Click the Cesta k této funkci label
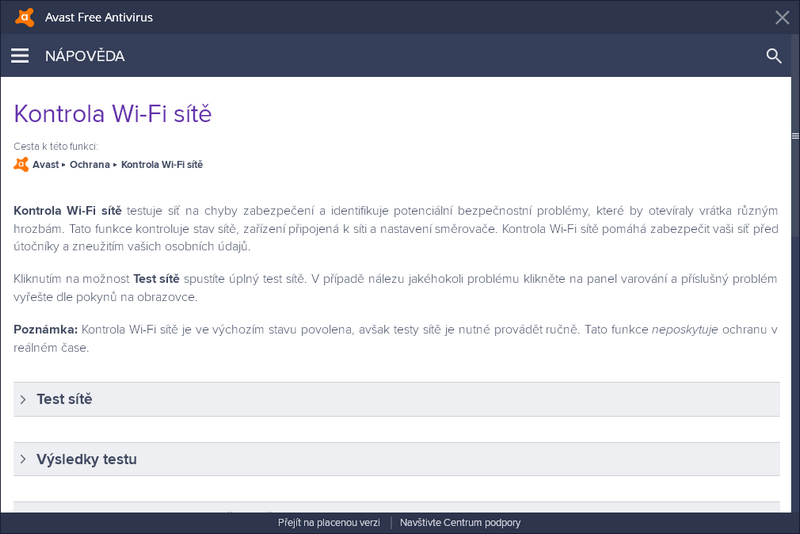This screenshot has width=800, height=534. pos(56,146)
